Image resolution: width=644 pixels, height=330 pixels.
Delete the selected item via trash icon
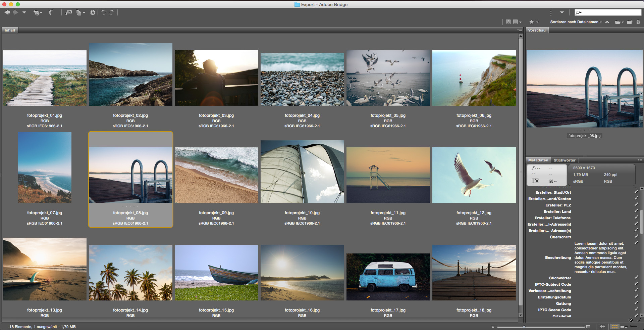click(x=638, y=22)
